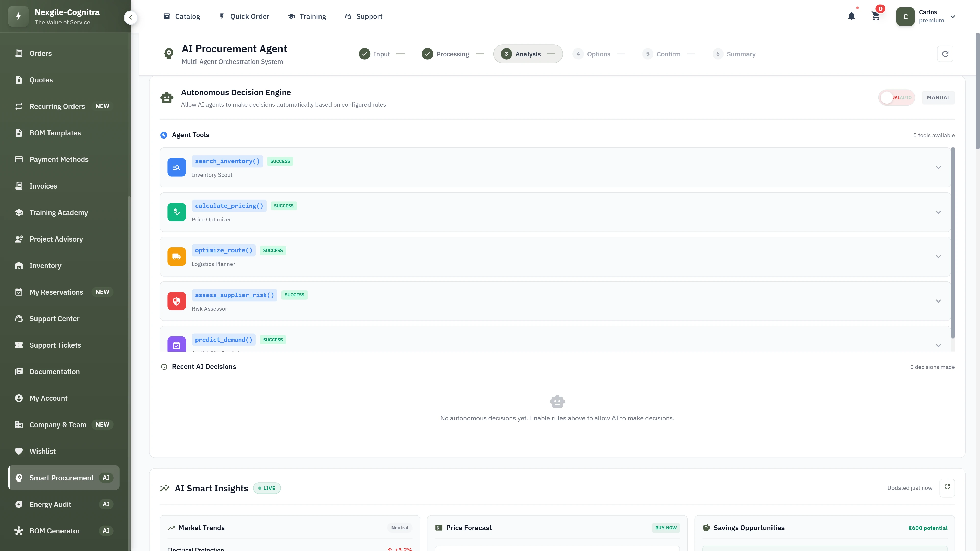Viewport: 980px width, 551px height.
Task: Switch to the Support section
Action: [363, 16]
